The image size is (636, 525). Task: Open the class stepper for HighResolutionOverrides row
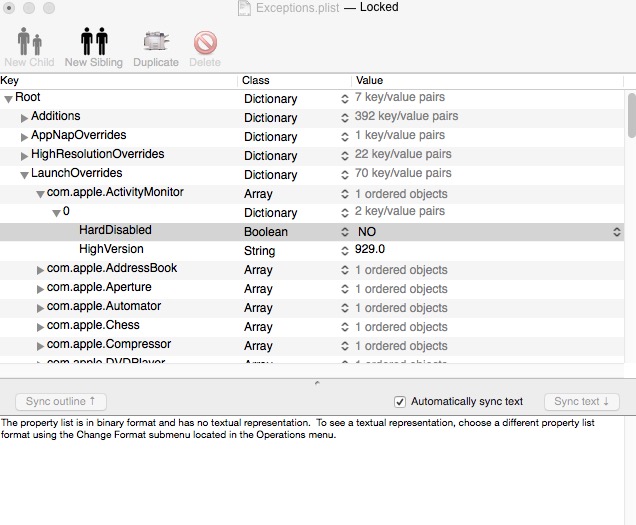click(x=344, y=156)
